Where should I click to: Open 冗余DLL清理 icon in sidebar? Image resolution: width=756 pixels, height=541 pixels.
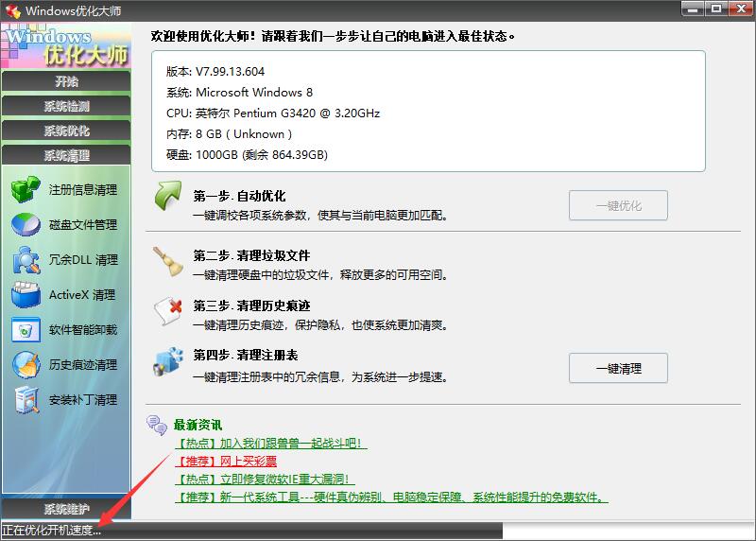tap(26, 260)
